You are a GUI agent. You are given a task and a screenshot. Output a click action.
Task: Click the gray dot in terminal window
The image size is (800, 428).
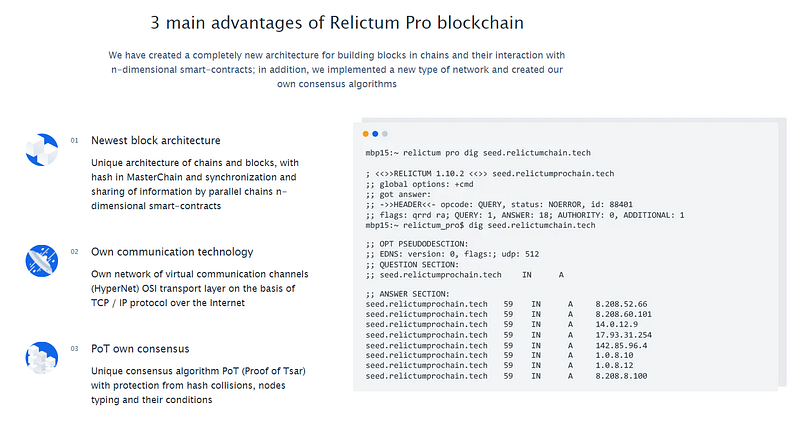pos(385,134)
